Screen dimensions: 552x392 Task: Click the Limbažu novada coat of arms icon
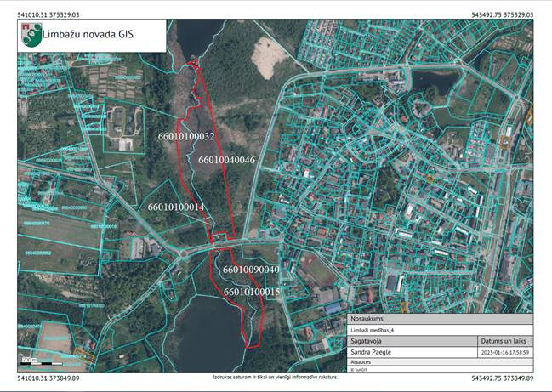click(x=31, y=35)
